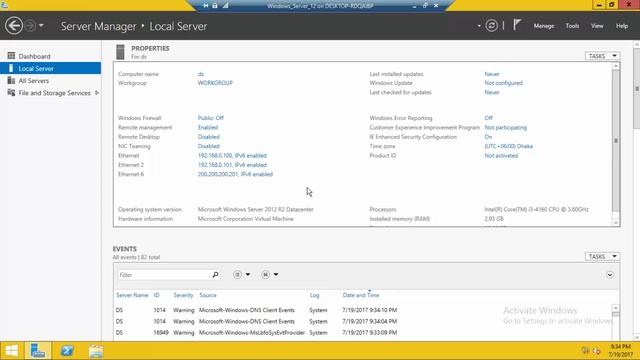Image resolution: width=640 pixels, height=360 pixels.
Task: Sort events by Server Name column
Action: pos(132,295)
